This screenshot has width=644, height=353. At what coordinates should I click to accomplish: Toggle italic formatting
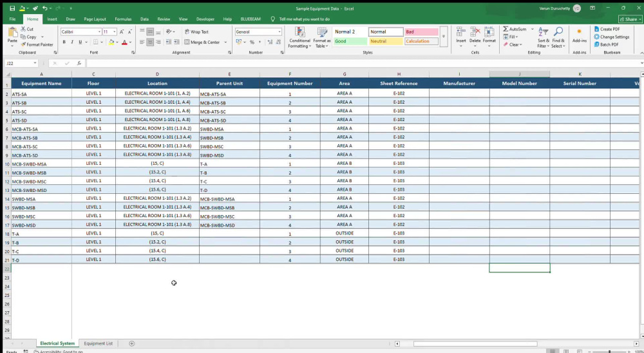tap(72, 42)
